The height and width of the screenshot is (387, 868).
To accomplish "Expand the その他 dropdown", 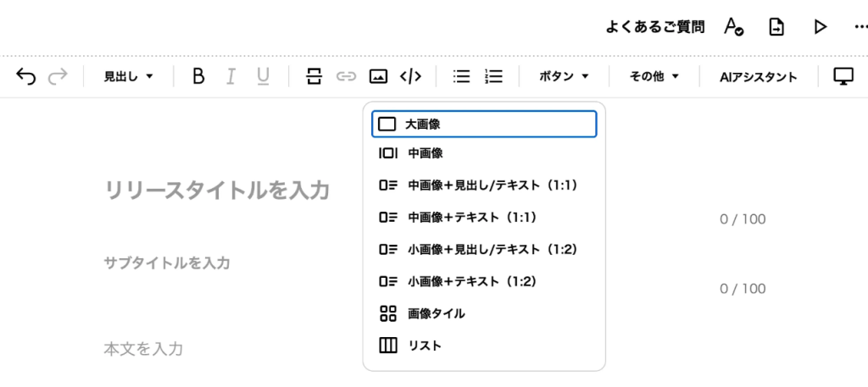I will coord(654,77).
